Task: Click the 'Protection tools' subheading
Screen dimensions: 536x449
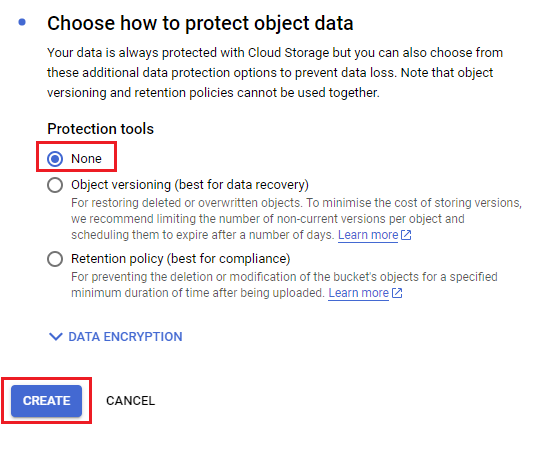Action: pos(100,129)
